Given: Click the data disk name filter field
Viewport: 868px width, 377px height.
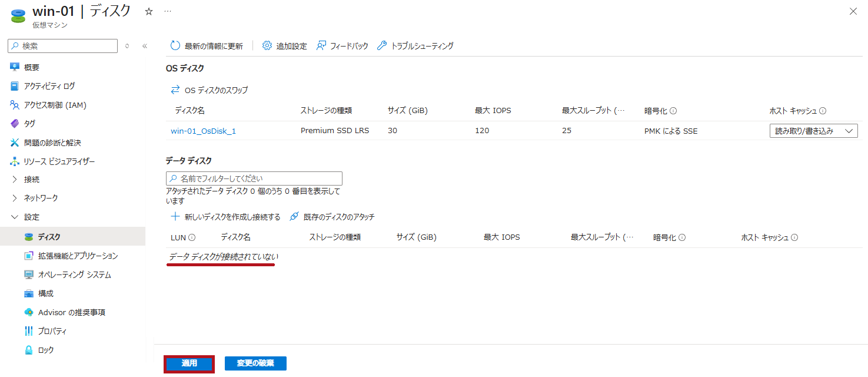Looking at the screenshot, I should 254,178.
